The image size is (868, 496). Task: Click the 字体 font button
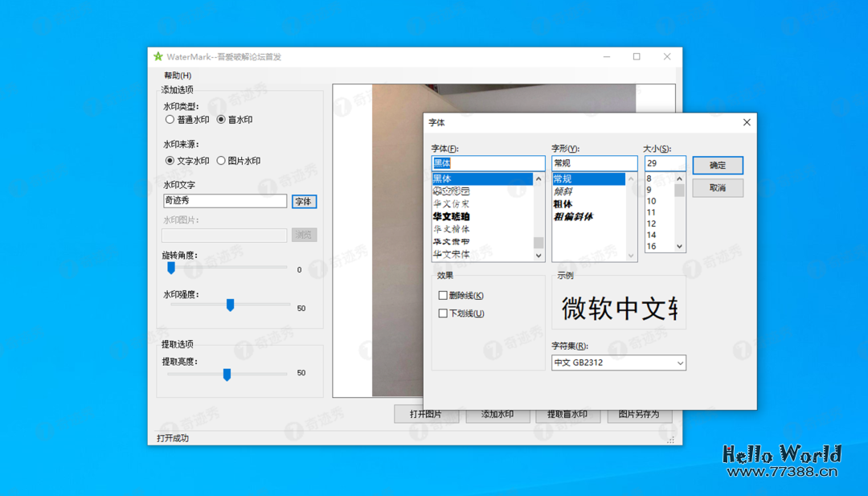coord(304,201)
